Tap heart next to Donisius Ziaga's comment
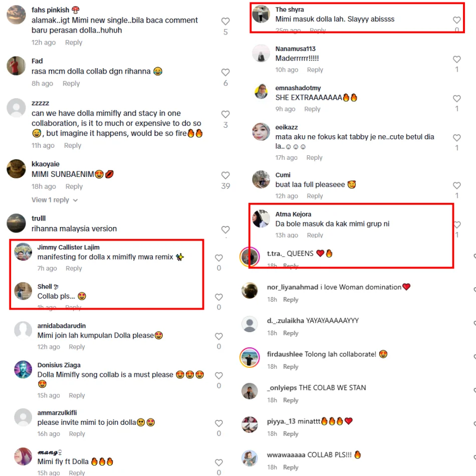Screen dimensions: 476x476 coord(219,375)
